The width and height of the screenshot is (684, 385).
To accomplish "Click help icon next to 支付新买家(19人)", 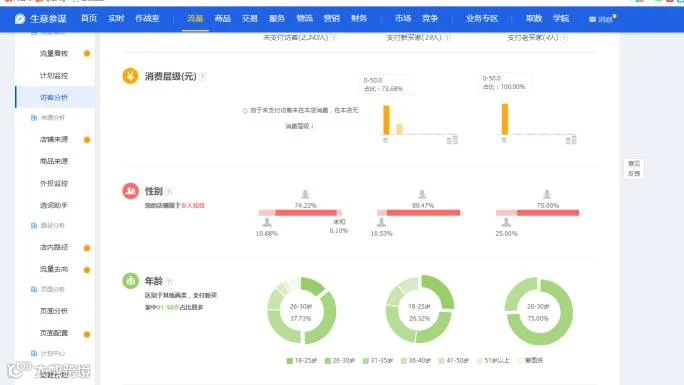I will tap(447, 38).
